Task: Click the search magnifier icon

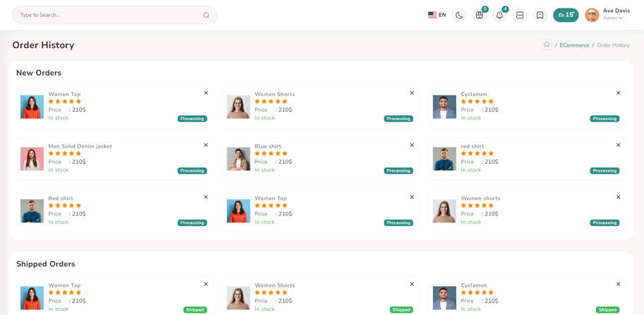Action: (x=206, y=15)
